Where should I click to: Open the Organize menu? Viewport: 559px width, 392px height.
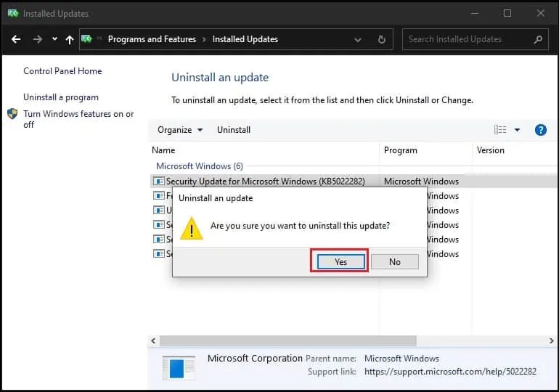click(180, 130)
